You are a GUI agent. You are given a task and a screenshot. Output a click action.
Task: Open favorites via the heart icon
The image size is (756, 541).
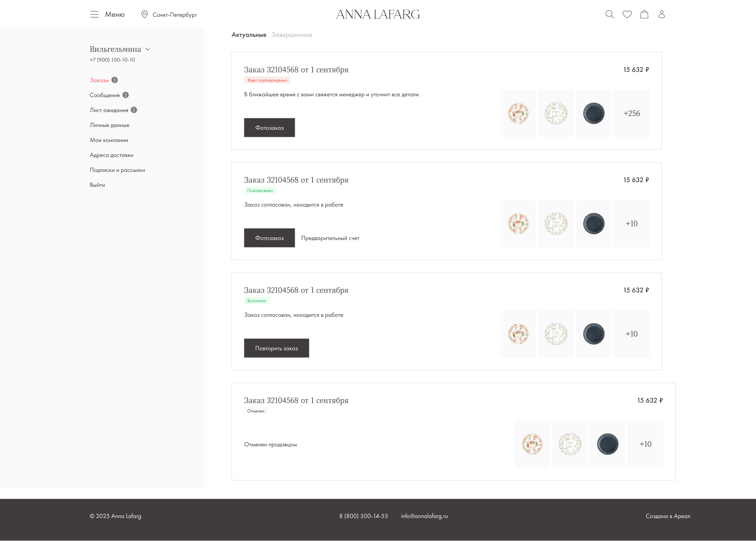[x=627, y=15]
